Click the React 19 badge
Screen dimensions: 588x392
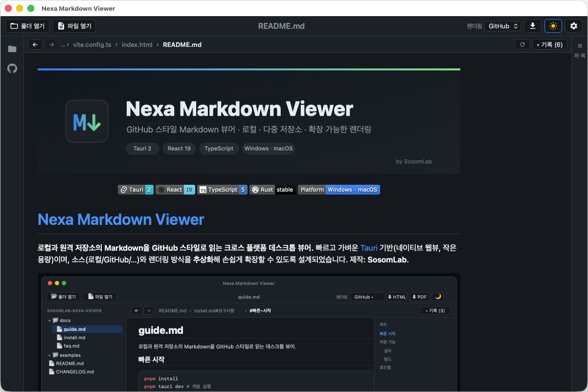(x=175, y=190)
